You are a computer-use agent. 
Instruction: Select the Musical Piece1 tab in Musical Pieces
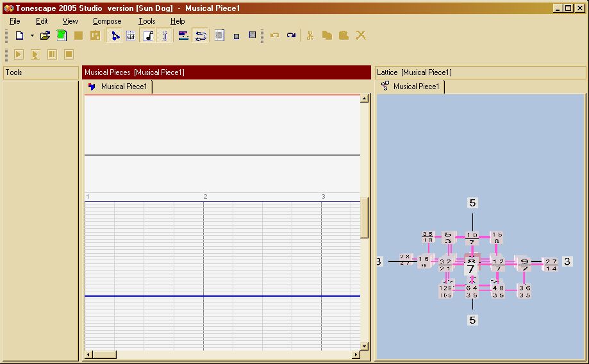point(117,87)
